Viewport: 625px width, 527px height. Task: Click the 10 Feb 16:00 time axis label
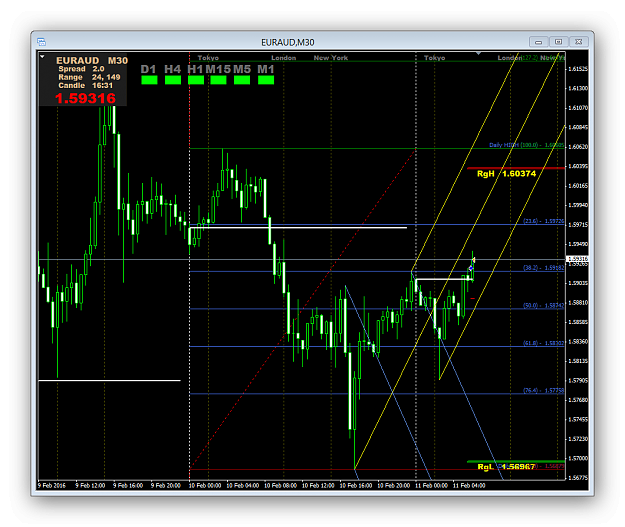[x=356, y=486]
